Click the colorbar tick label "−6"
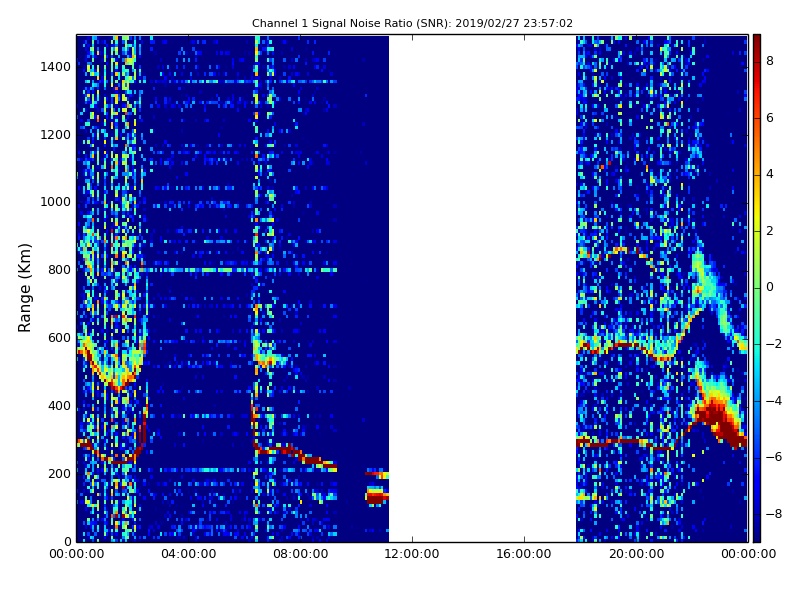This screenshot has width=800, height=600. [x=773, y=457]
